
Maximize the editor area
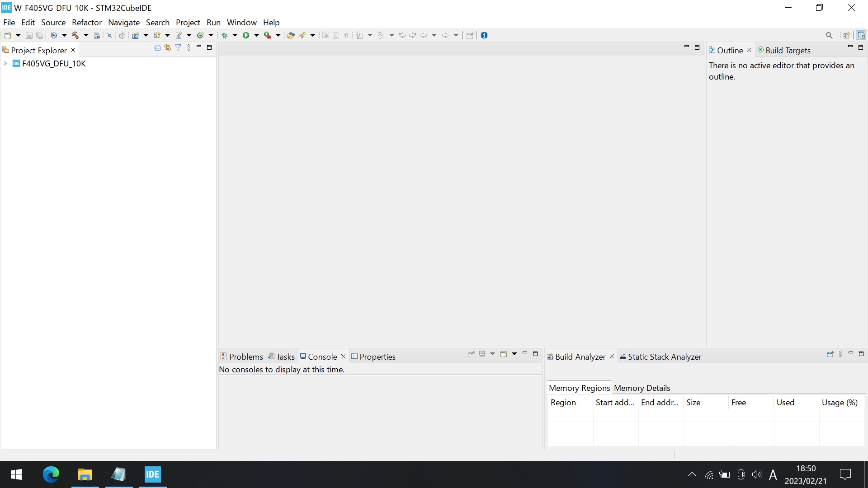[697, 47]
